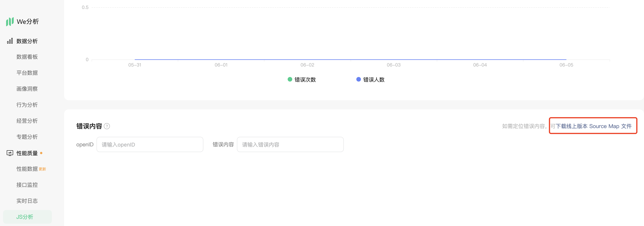Go to 接口监控 page
Screen dimensions: 644x226
point(27,185)
